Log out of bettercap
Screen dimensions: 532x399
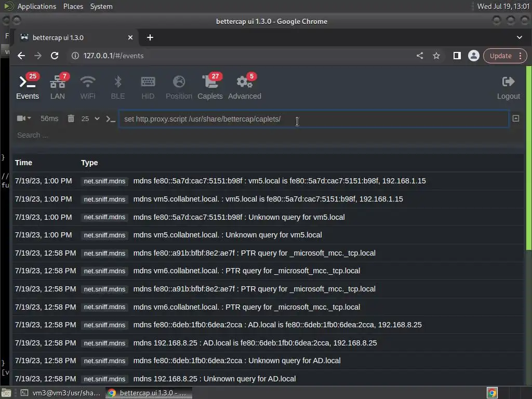tap(508, 87)
